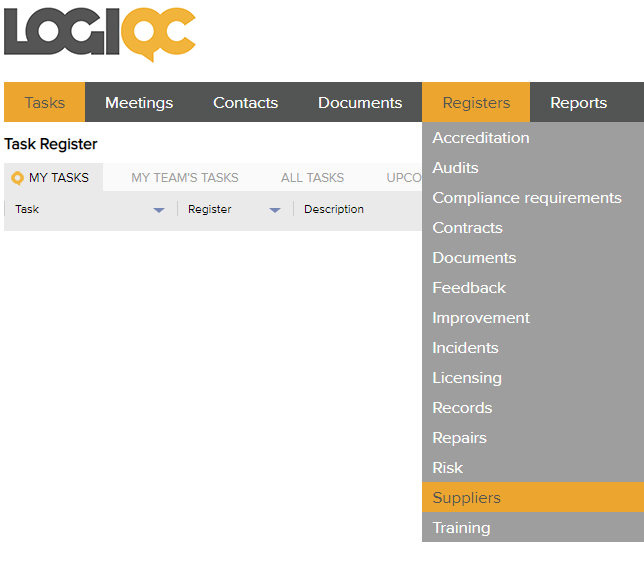Open Reports from the navigation bar

tap(578, 103)
